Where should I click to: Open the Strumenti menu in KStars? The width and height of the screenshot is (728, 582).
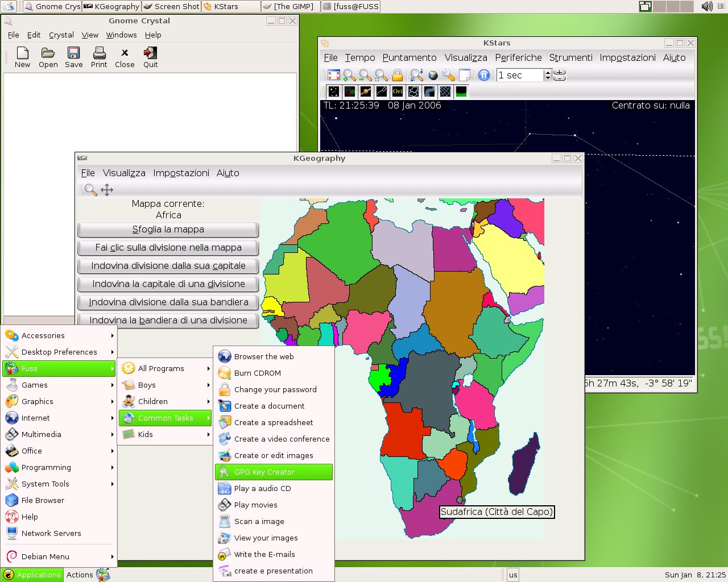[570, 57]
